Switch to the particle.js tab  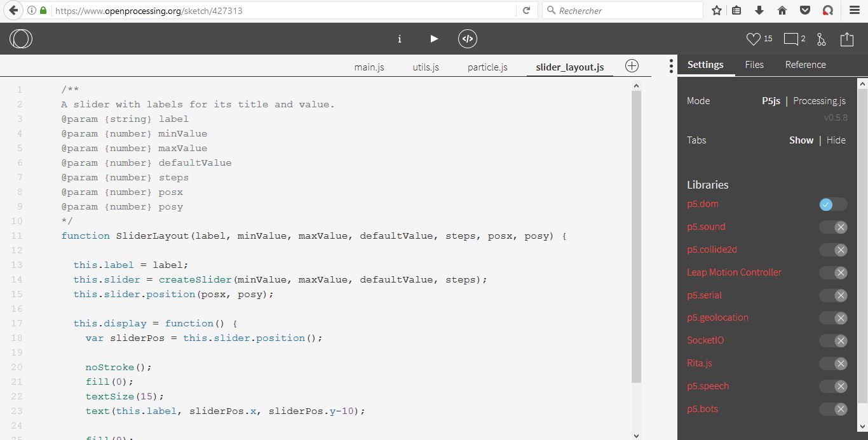point(487,67)
